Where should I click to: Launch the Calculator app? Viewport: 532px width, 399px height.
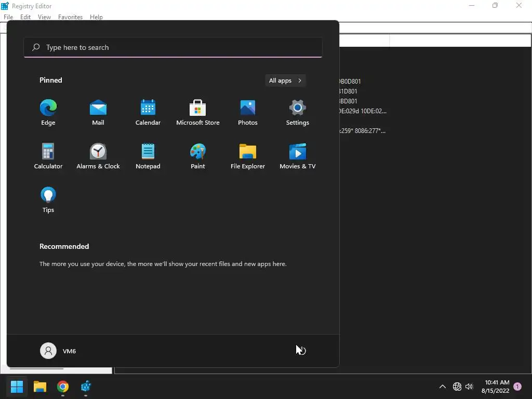click(x=48, y=156)
